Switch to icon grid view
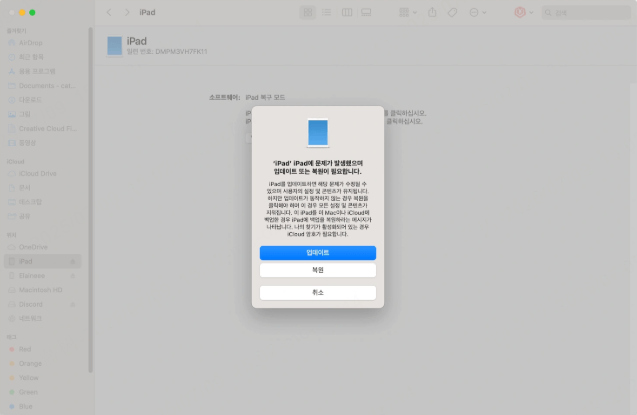The width and height of the screenshot is (637, 415). 308,13
